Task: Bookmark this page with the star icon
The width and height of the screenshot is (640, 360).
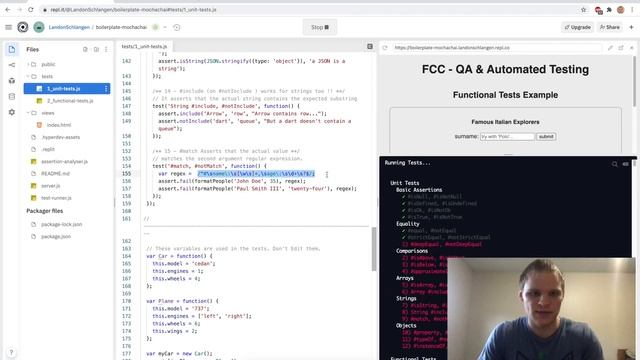Action: [584, 10]
